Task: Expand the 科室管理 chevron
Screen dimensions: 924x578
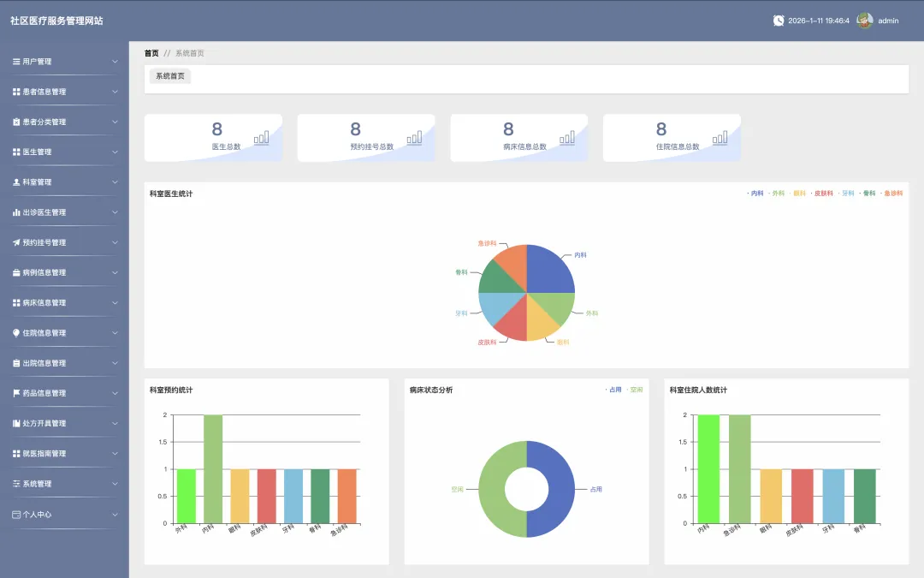Action: click(115, 182)
